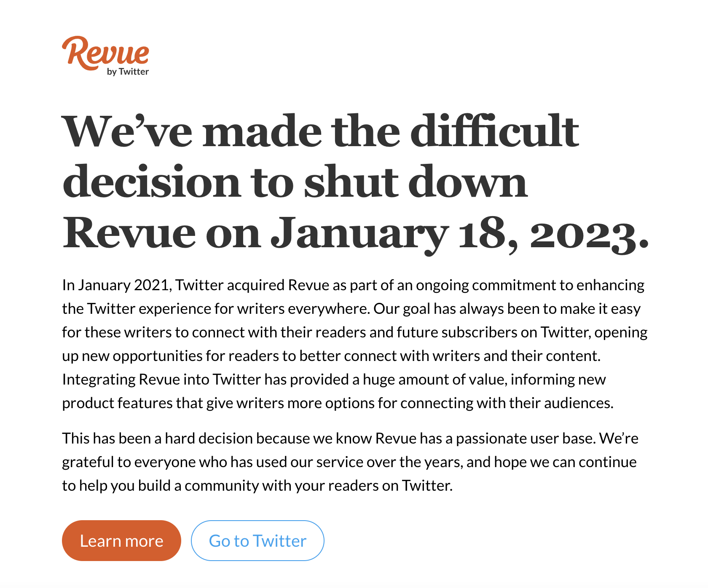The image size is (708, 588).
Task: Click the line starting "for these writers to connect"
Action: coord(355,332)
